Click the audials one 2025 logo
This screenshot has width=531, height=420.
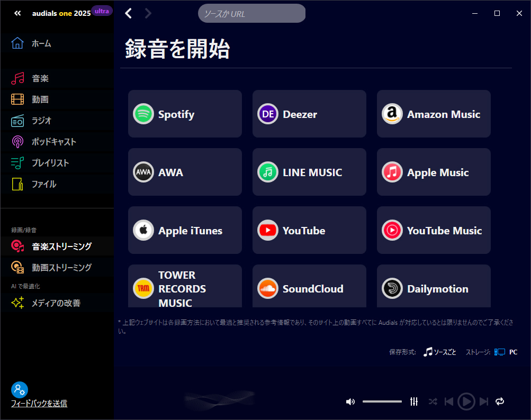[x=61, y=14]
